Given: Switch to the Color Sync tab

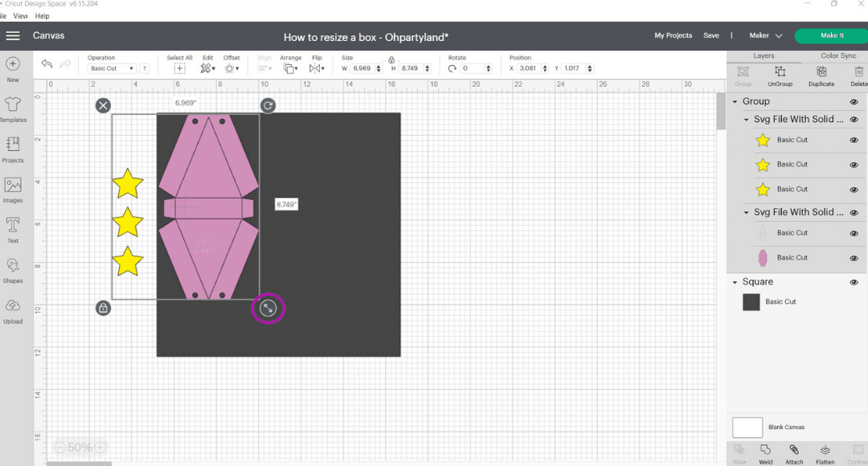Looking at the screenshot, I should (838, 56).
